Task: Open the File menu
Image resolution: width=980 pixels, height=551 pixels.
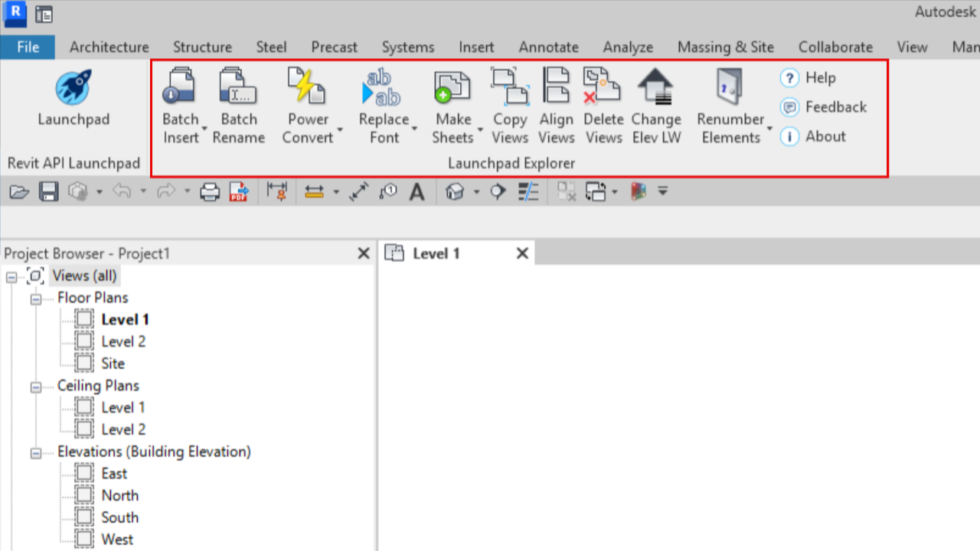Action: [28, 47]
